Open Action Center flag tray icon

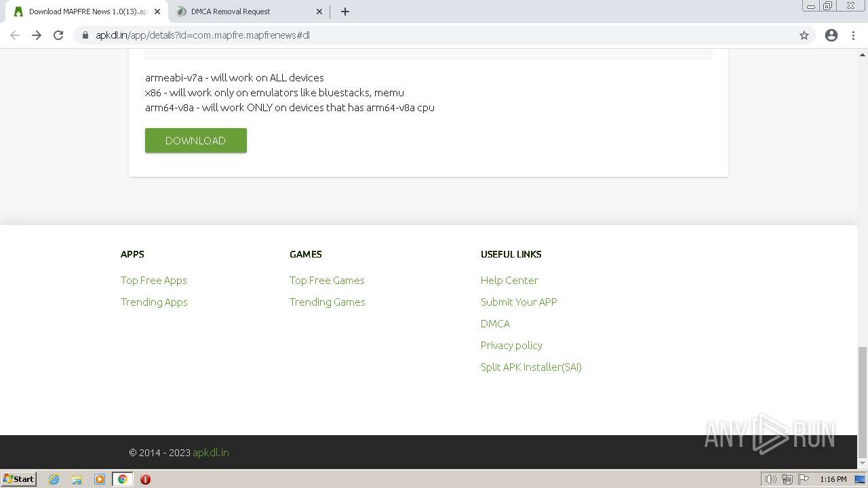[x=804, y=479]
